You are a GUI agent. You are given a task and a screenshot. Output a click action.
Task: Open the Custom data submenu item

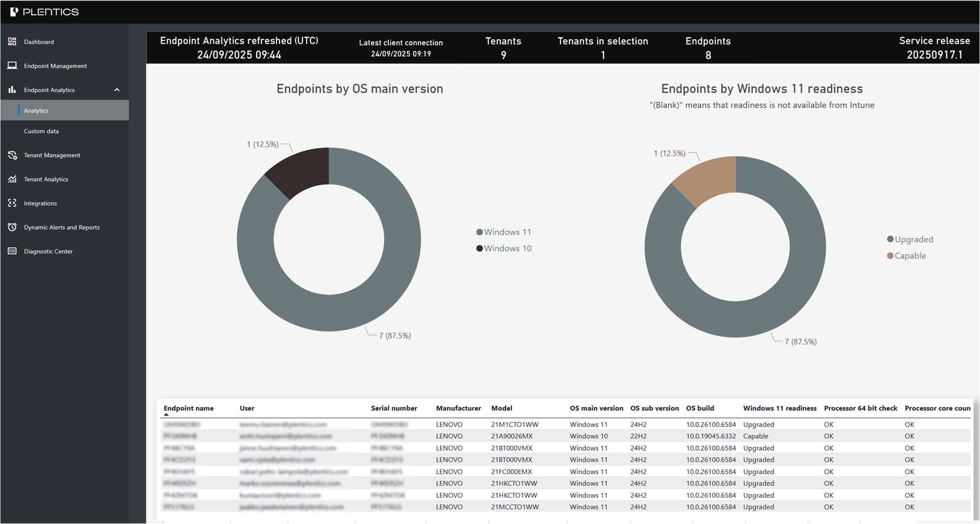[41, 131]
